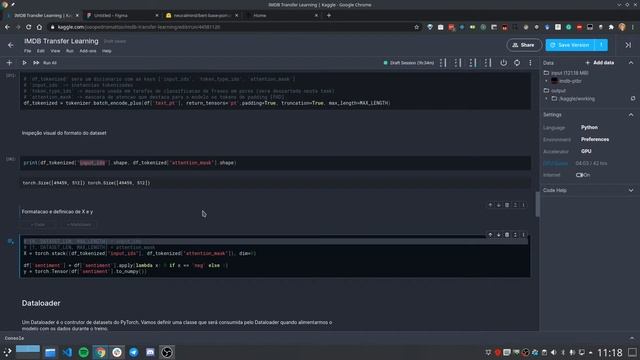Expand the Code Help section
The height and width of the screenshot is (360, 640).
coord(631,190)
